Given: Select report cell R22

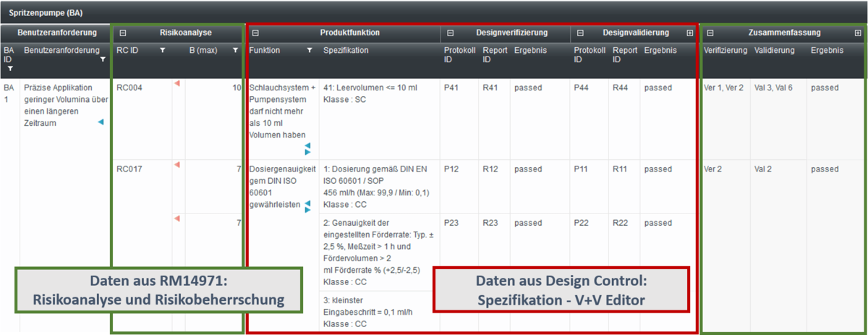Looking at the screenshot, I should coord(620,223).
